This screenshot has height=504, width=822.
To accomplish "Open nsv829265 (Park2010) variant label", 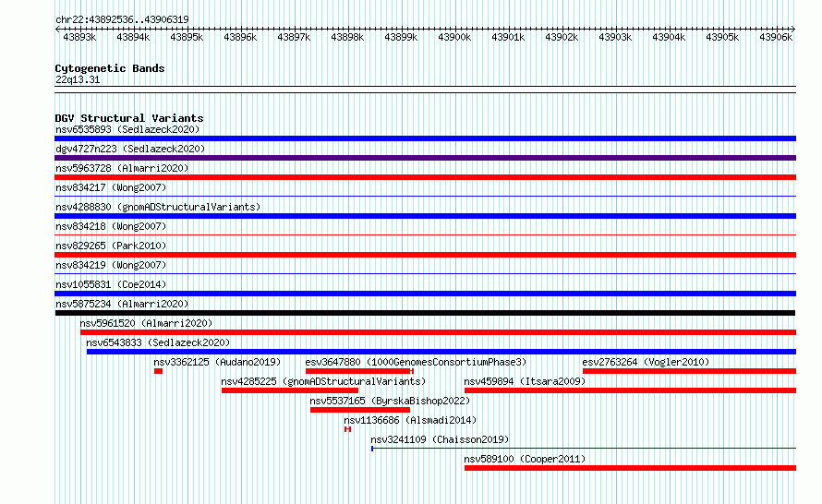I will pyautogui.click(x=111, y=246).
